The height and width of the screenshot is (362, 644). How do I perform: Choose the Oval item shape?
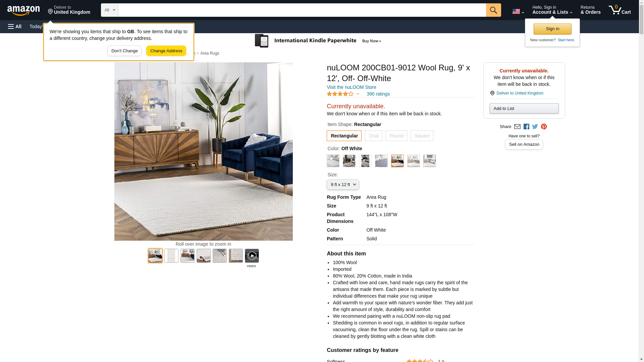(x=373, y=136)
